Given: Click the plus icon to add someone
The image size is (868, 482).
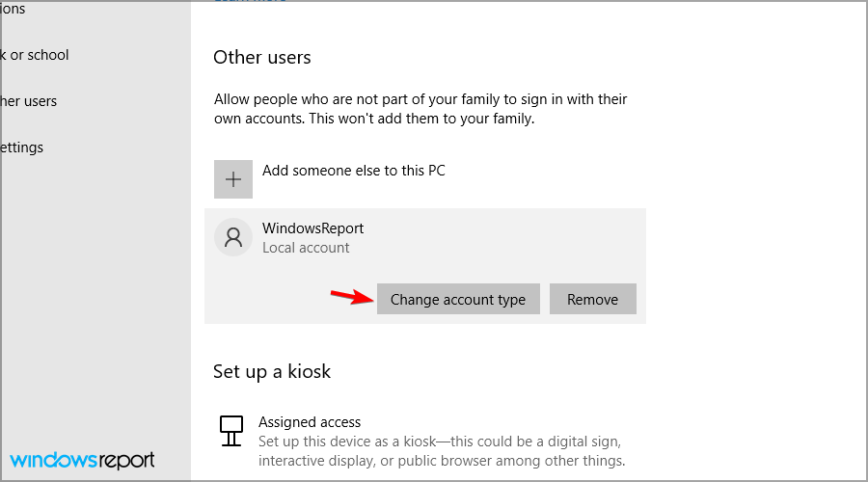Looking at the screenshot, I should [233, 179].
